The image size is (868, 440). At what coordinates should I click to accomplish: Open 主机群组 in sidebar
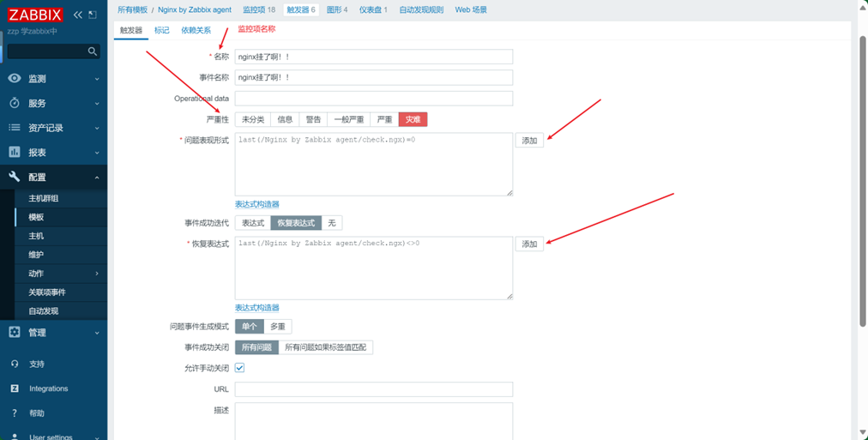tap(44, 198)
